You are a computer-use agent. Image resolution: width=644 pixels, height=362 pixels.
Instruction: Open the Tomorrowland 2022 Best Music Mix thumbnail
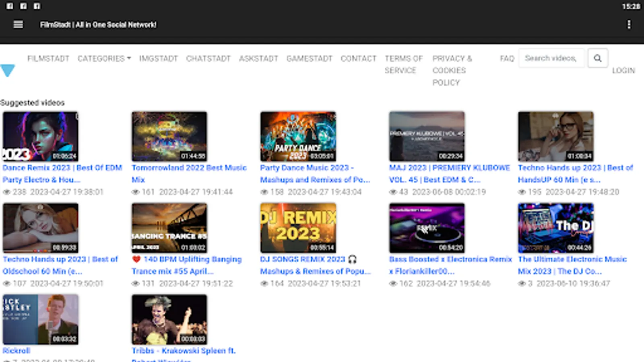tap(169, 136)
